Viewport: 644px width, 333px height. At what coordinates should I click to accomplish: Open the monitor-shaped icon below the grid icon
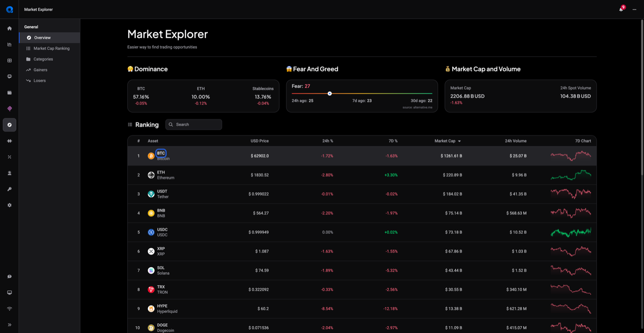coord(9,77)
